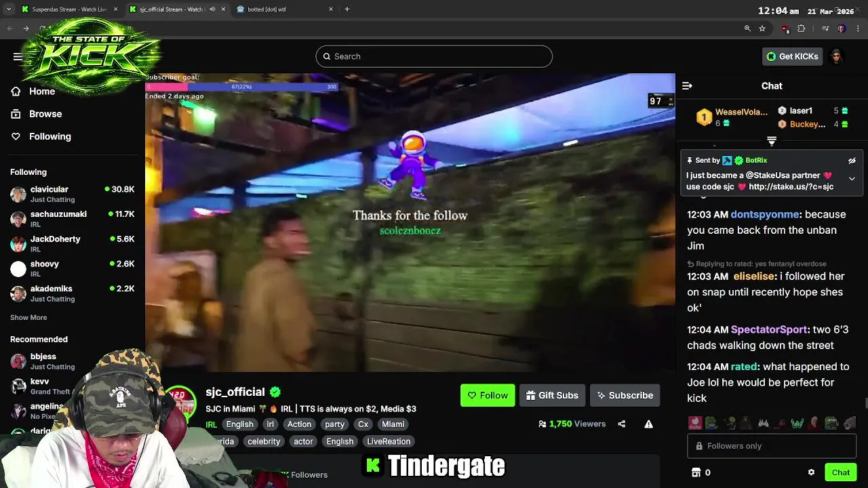Click the Get KICKs button
Screen dimensions: 868x488
(x=792, y=56)
